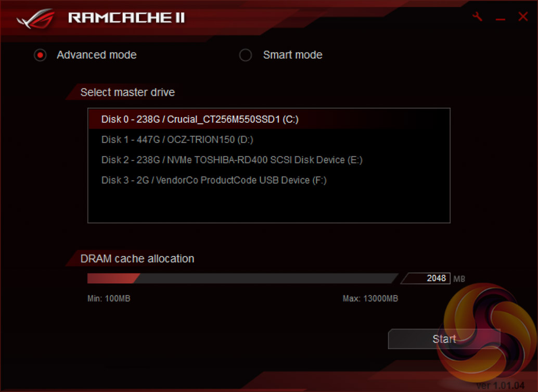The image size is (538, 392).
Task: Click the ROG logo icon
Action: click(x=36, y=19)
